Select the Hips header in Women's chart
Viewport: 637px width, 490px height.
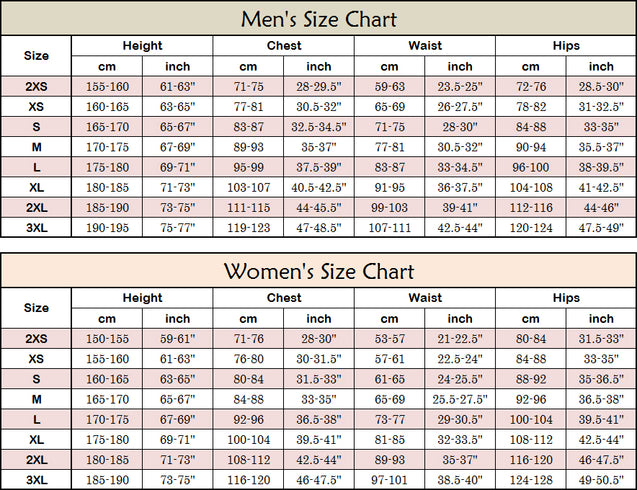pos(566,298)
